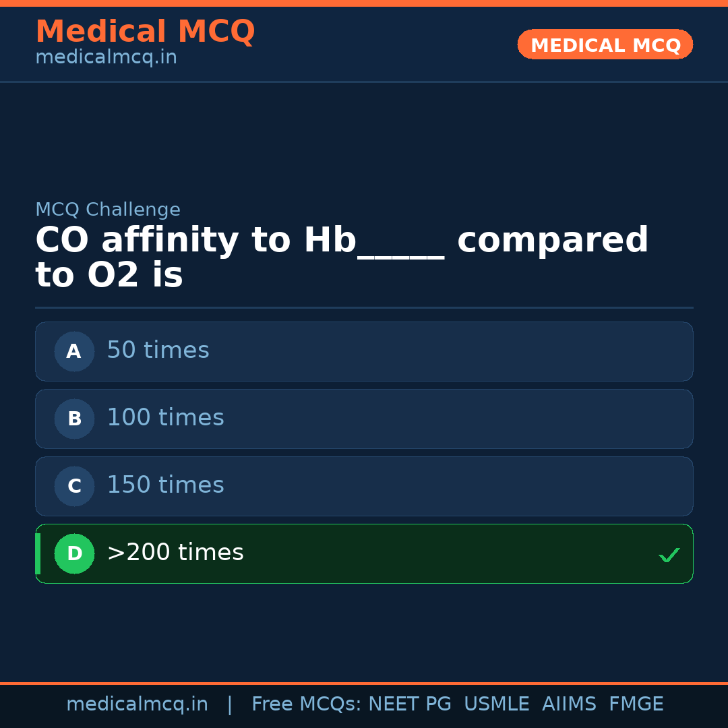The width and height of the screenshot is (728, 728).
Task: Click the green D circle badge
Action: [x=74, y=553]
